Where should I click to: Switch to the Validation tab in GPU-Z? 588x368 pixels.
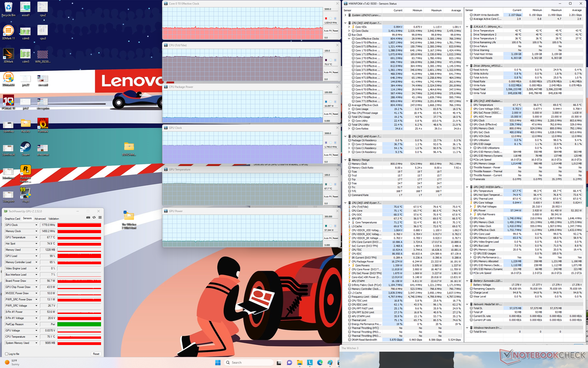(x=54, y=219)
